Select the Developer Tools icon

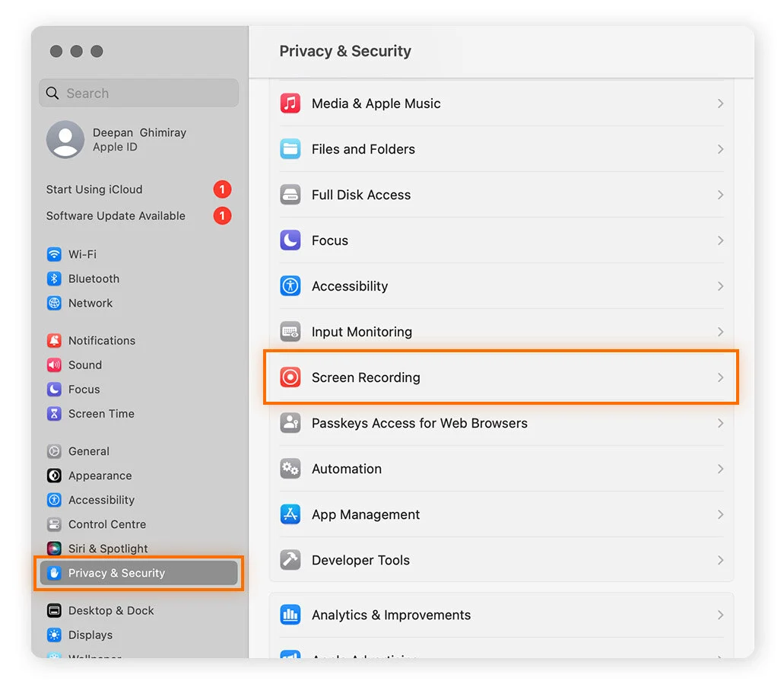coord(290,560)
